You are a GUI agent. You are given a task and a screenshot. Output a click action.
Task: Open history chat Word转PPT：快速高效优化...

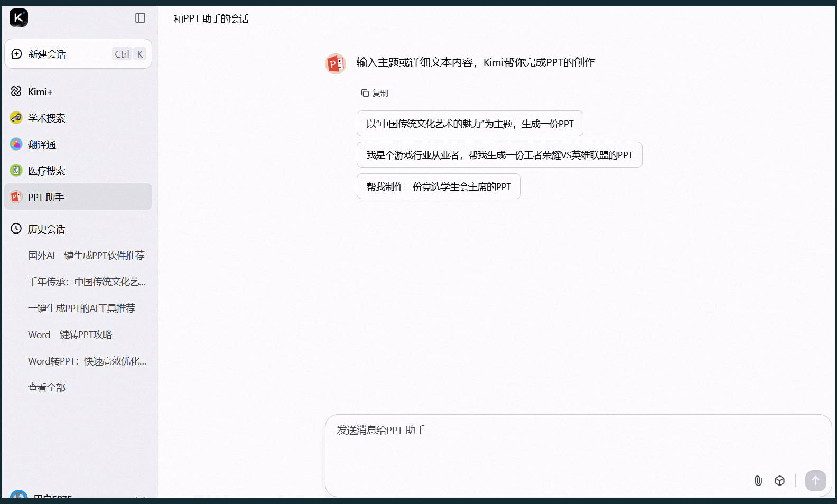[87, 361]
